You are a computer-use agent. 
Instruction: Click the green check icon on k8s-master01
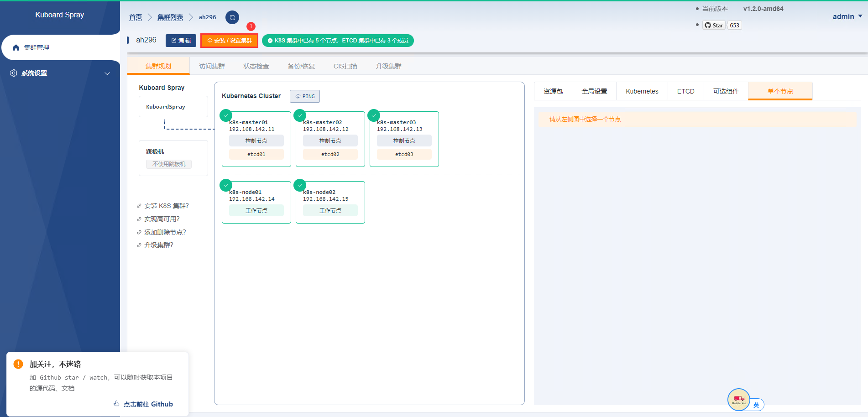226,115
